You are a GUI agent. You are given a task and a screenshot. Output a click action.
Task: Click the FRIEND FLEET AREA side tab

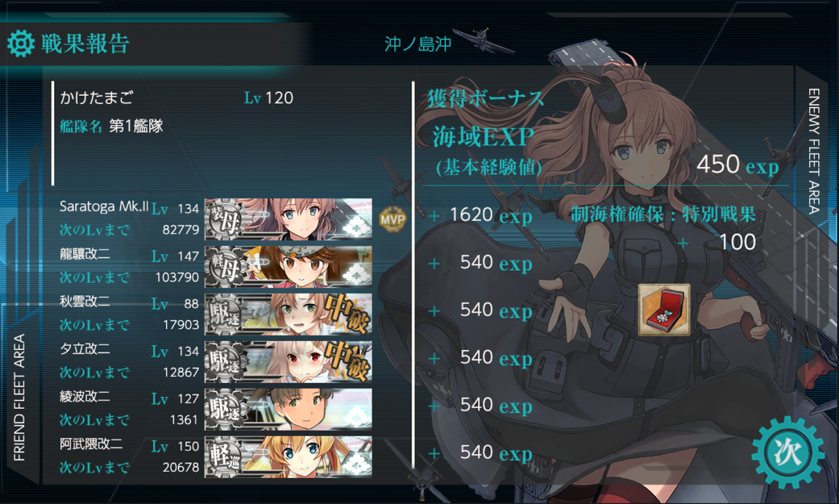pos(19,398)
